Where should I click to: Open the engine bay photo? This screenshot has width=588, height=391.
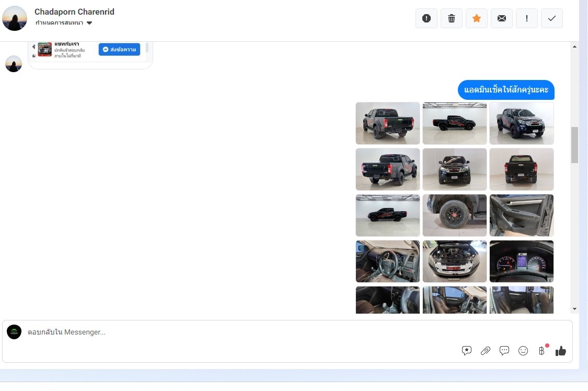(455, 261)
